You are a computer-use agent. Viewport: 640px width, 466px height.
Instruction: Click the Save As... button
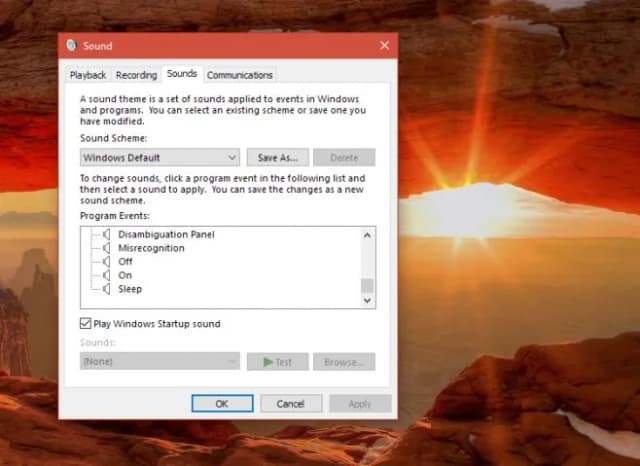click(278, 158)
